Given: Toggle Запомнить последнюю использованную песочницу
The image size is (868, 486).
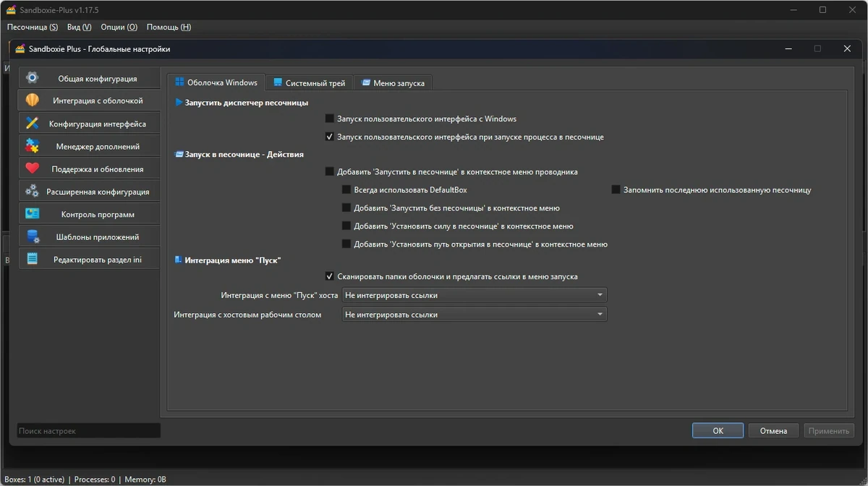Looking at the screenshot, I should coord(616,190).
